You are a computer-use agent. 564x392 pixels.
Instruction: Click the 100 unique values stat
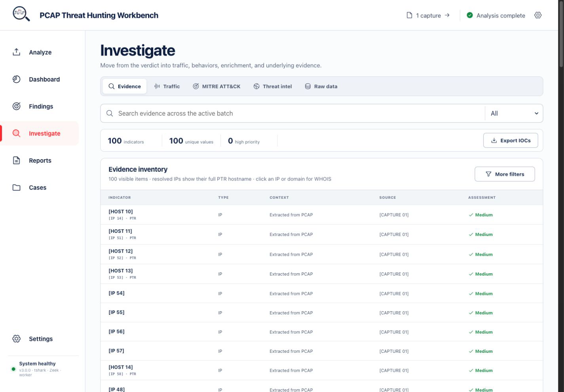(191, 141)
